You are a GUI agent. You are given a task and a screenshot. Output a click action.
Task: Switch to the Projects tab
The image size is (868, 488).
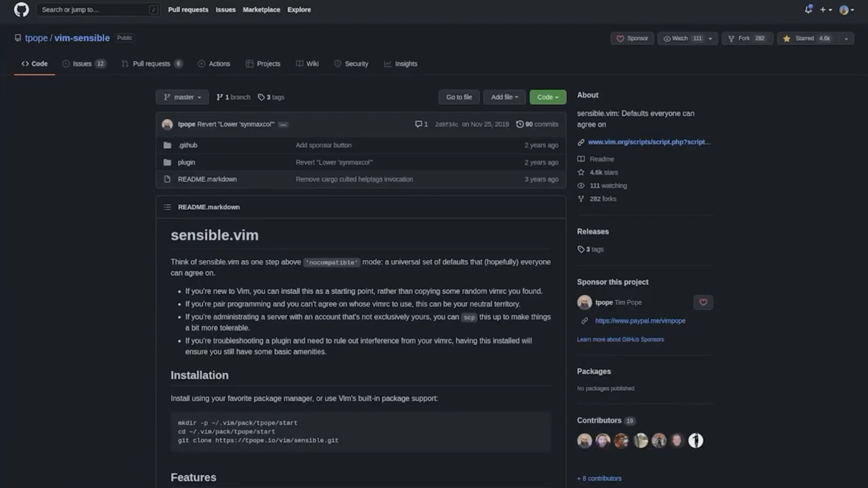pyautogui.click(x=263, y=64)
